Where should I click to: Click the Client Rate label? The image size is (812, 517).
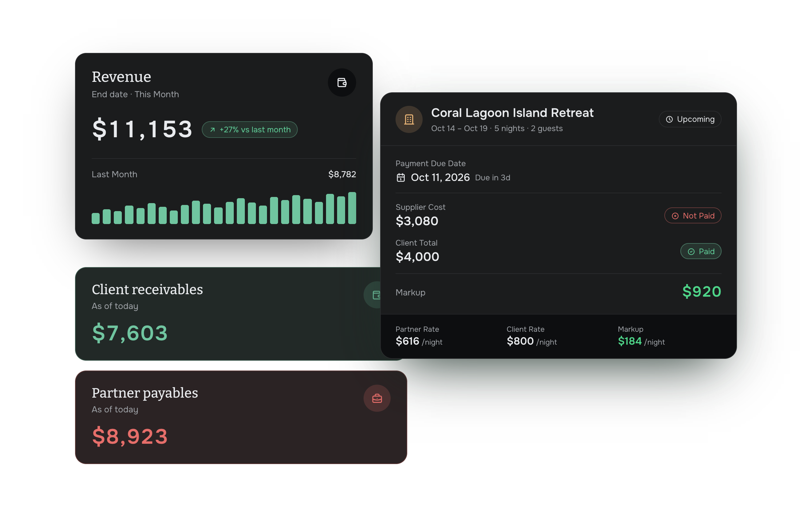point(525,329)
